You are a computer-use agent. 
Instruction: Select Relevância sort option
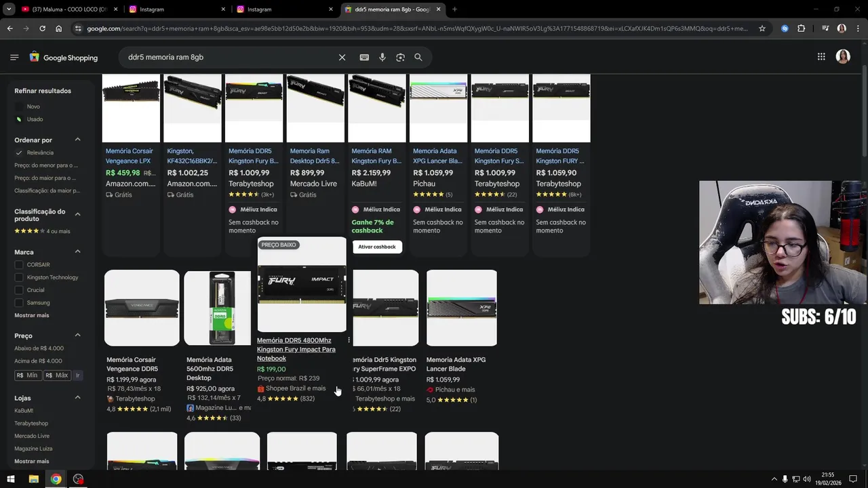point(40,152)
